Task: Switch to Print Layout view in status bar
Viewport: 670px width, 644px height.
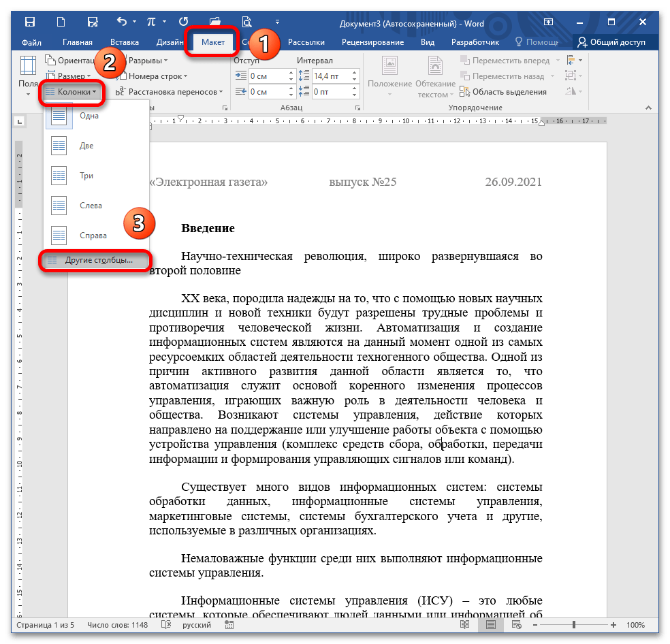Action: 489,625
